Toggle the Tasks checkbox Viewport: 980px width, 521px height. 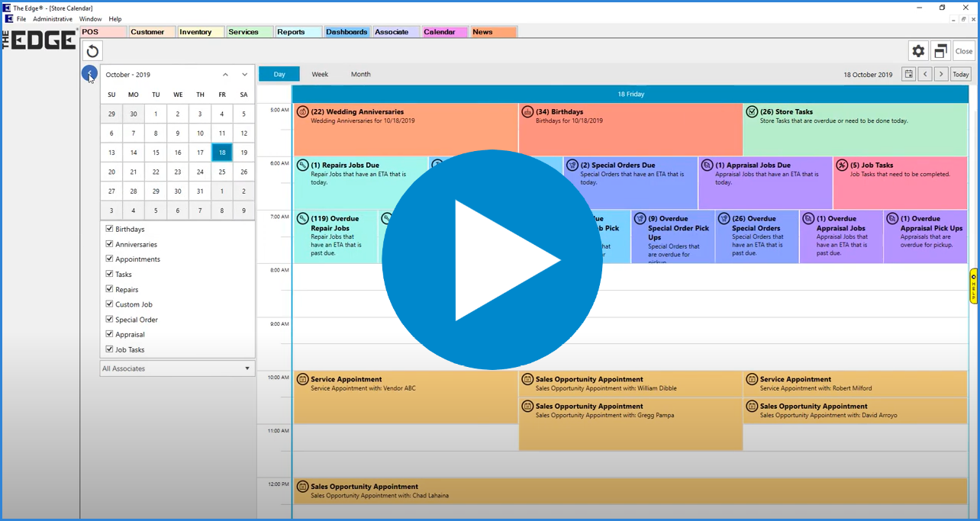click(x=109, y=274)
